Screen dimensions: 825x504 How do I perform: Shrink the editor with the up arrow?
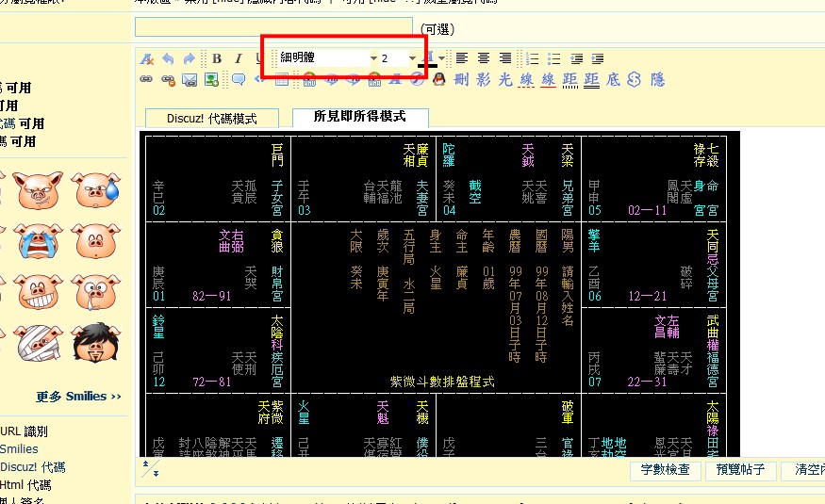(x=147, y=464)
